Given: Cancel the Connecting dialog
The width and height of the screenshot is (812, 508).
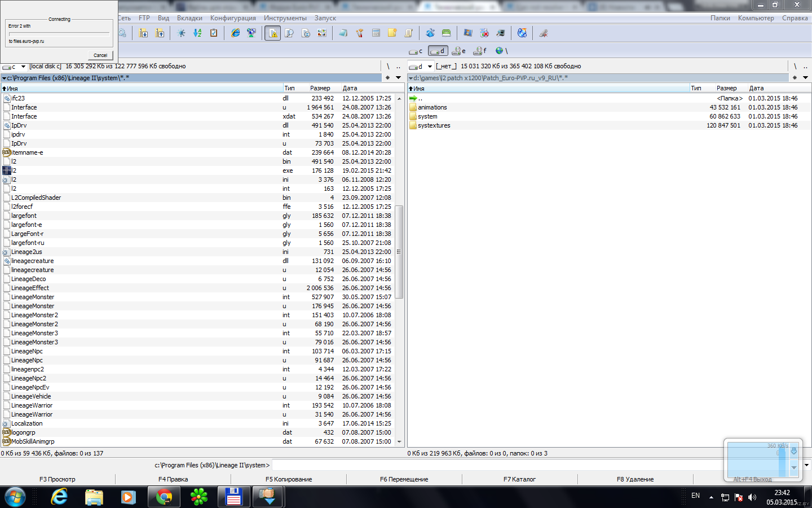Looking at the screenshot, I should (100, 55).
